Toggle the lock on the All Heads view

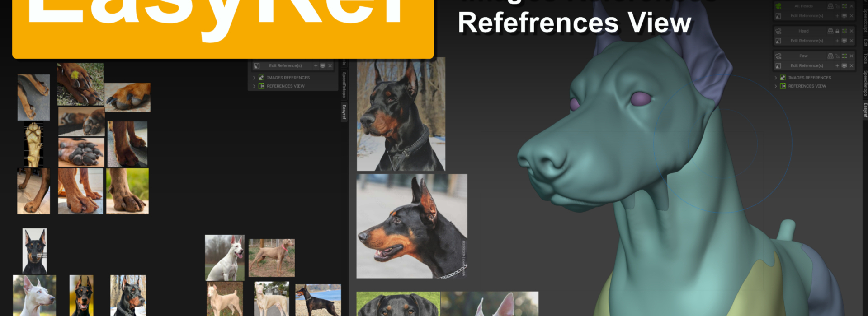click(837, 6)
